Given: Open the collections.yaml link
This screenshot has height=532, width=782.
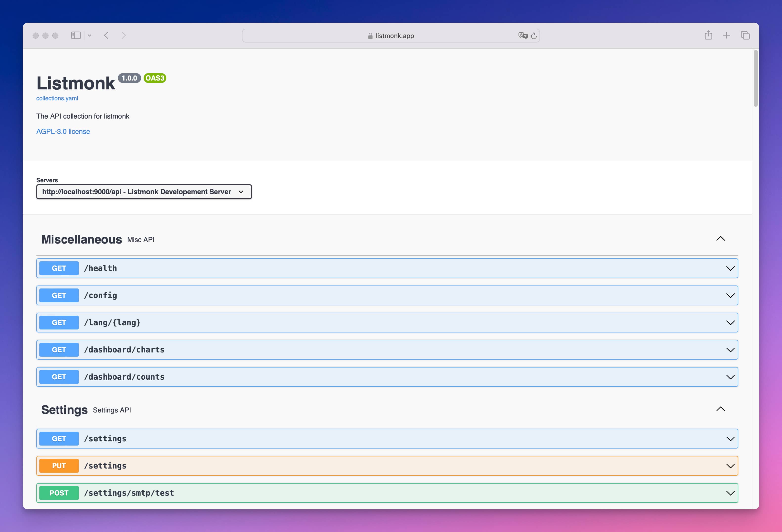Looking at the screenshot, I should [57, 98].
